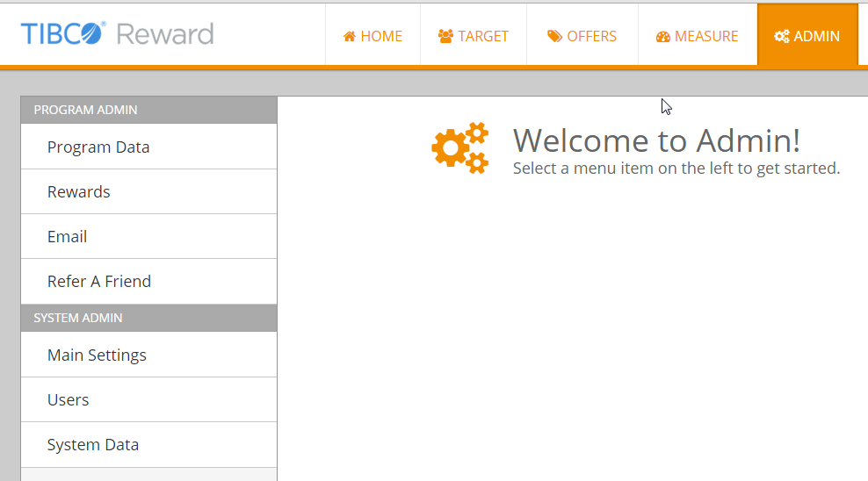Click the 'Select a menu item' subtitle
Viewport: 868px width, 481px height.
pyautogui.click(x=676, y=168)
